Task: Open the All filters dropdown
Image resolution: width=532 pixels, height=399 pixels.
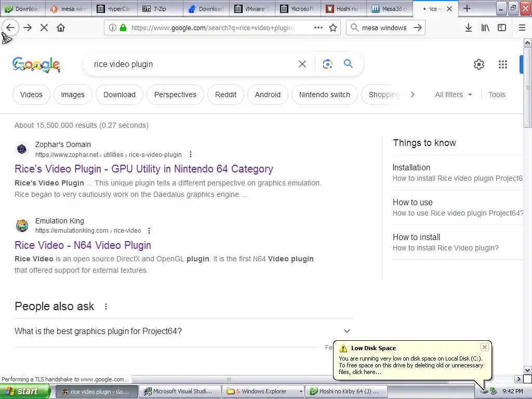Action: [454, 95]
